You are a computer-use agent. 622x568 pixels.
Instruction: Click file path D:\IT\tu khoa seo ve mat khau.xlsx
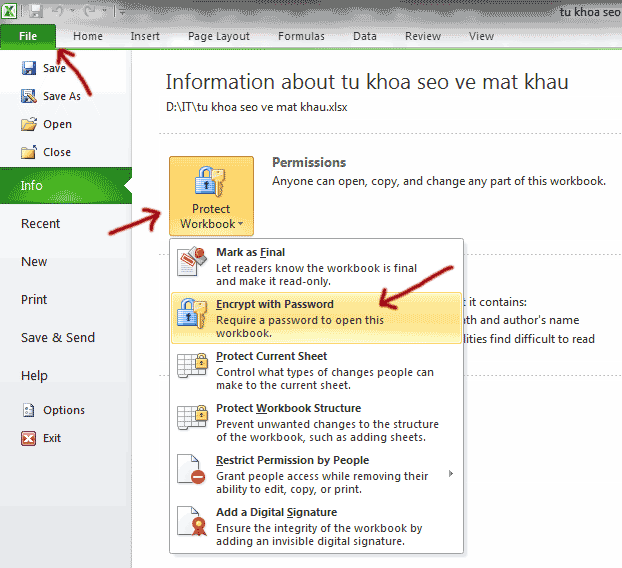pos(257,107)
